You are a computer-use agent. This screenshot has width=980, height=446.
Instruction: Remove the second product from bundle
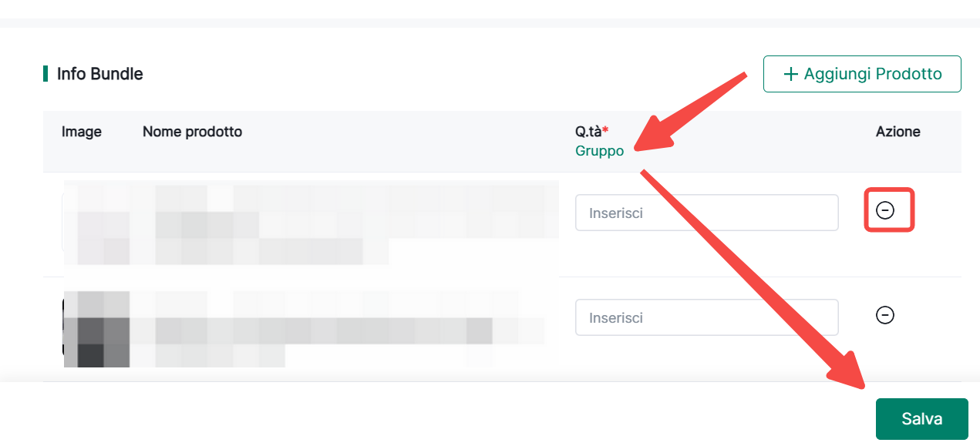pos(885,314)
